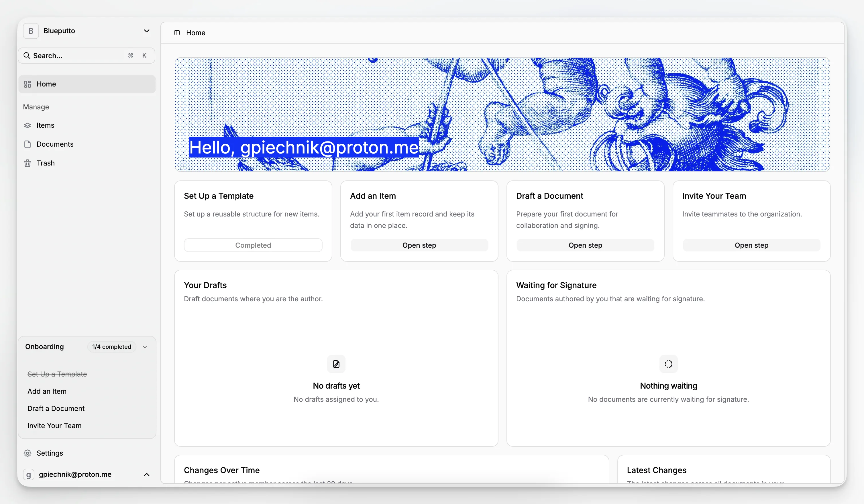Click the No drafts assigned to you text
This screenshot has width=864, height=504.
coord(336,399)
